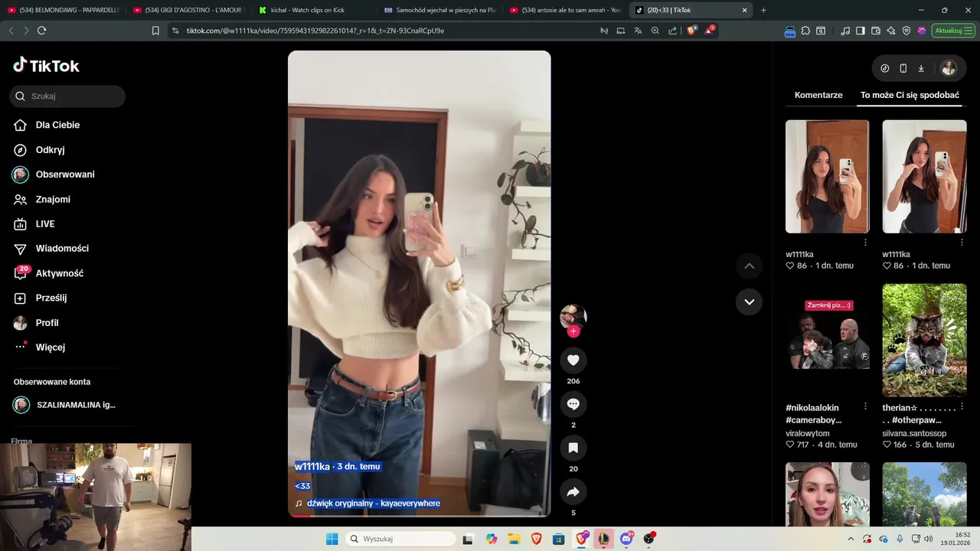The image size is (980, 551).
Task: Open comments via the speech bubble icon
Action: pyautogui.click(x=573, y=404)
